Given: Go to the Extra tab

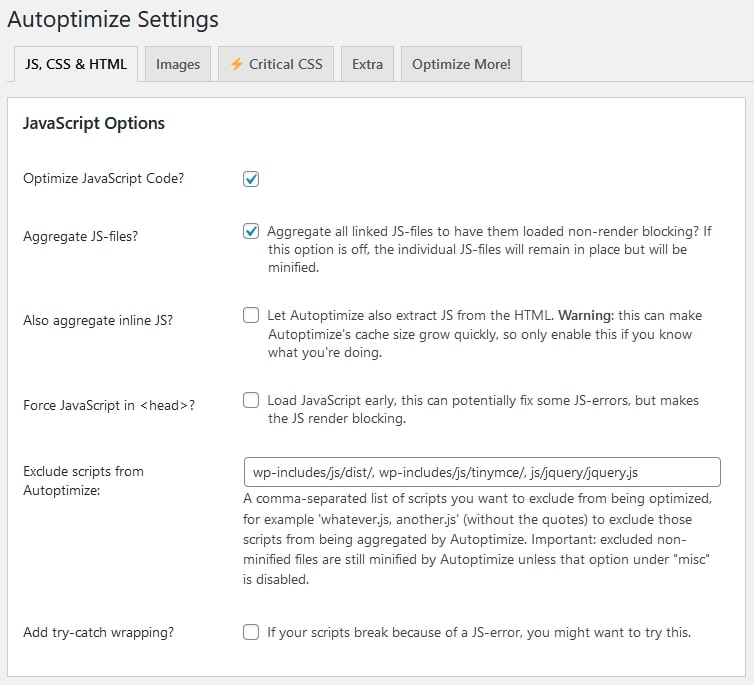Looking at the screenshot, I should coord(367,64).
